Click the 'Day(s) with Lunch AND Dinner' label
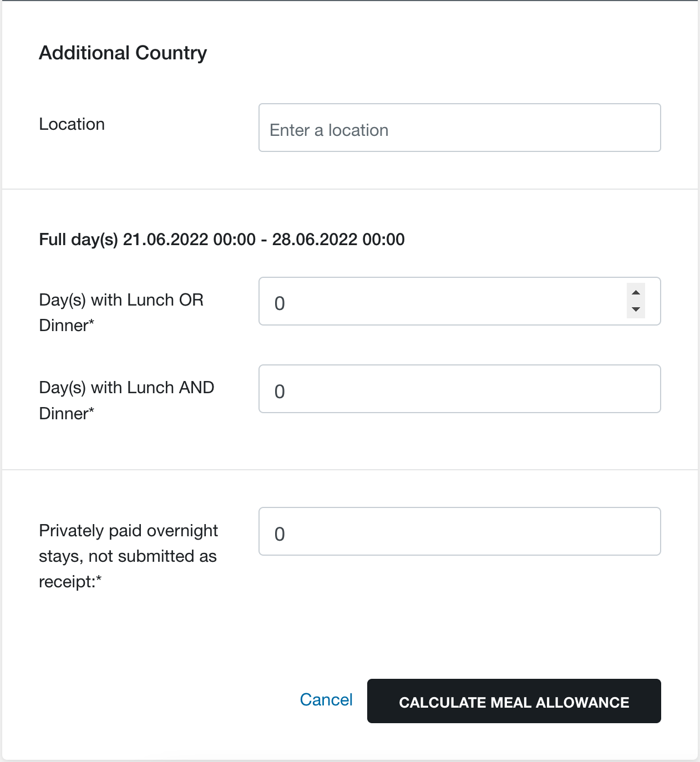The width and height of the screenshot is (700, 762). pyautogui.click(x=126, y=400)
